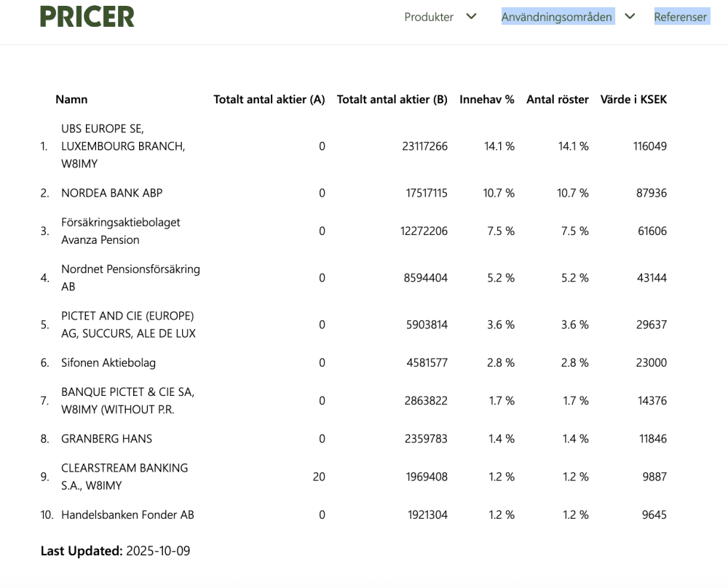Open the Produkter menu
This screenshot has height=588, width=728.
pyautogui.click(x=429, y=17)
